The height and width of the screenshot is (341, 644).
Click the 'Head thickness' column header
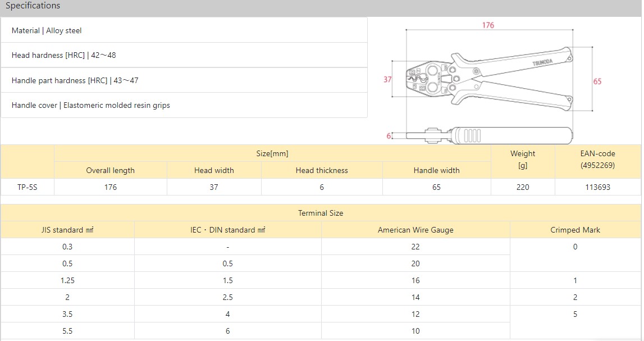[x=322, y=170]
